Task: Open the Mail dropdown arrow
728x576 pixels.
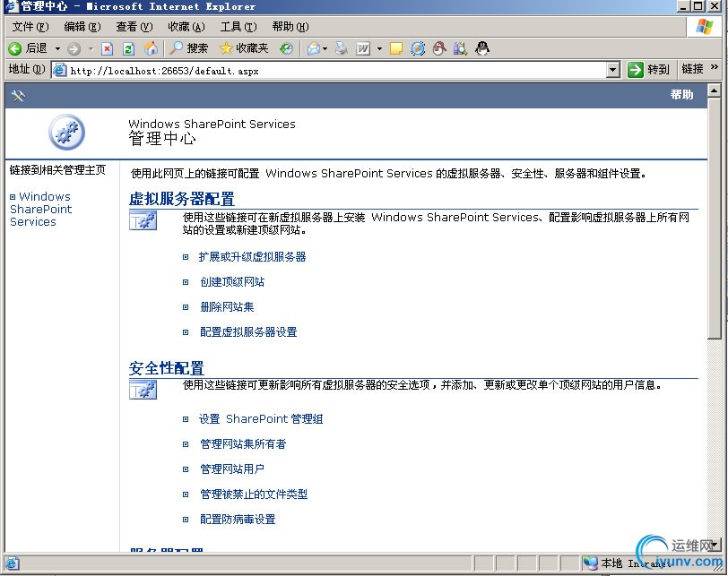Action: tap(325, 48)
